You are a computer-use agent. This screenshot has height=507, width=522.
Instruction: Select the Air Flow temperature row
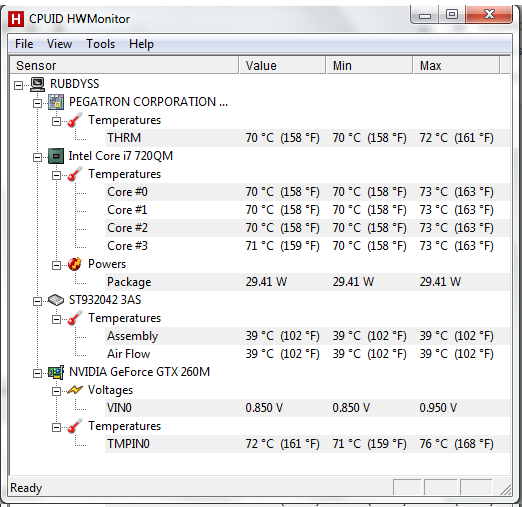(307, 354)
